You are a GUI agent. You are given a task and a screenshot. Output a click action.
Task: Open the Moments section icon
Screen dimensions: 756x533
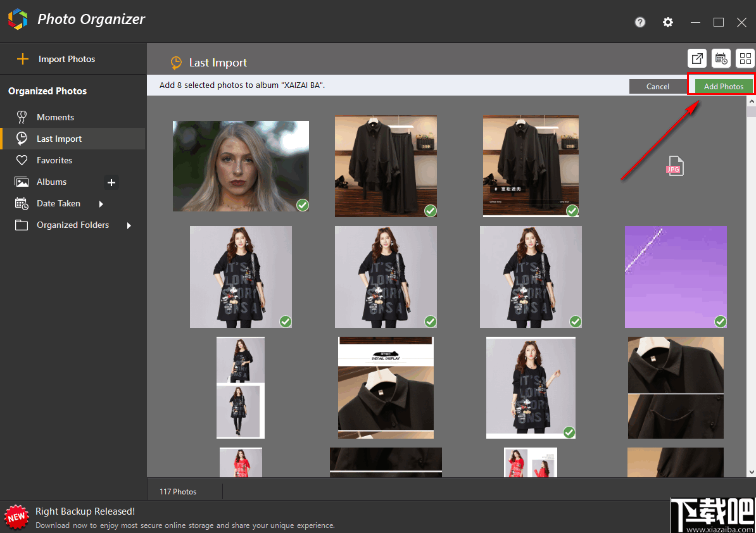click(22, 117)
